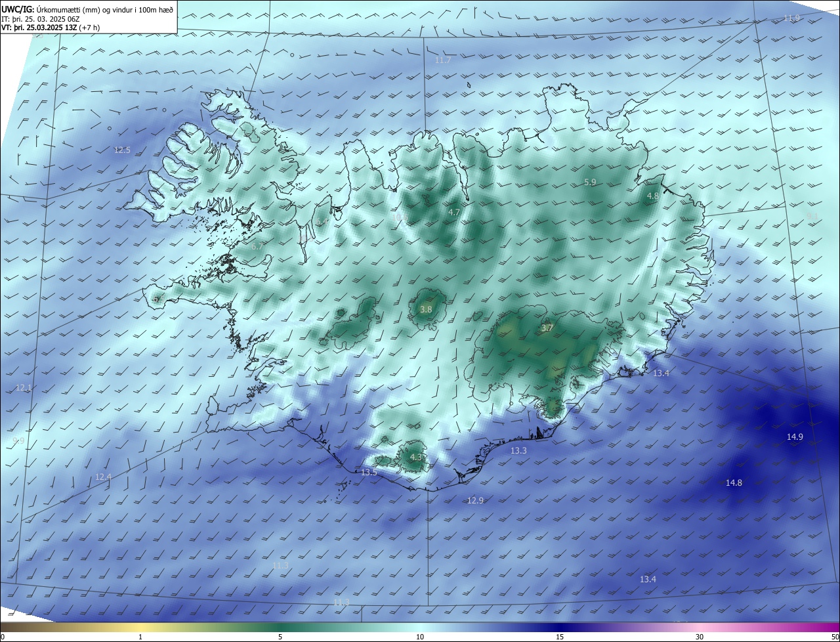
Task: Click the 6.5 value on Snæfellsnes peninsula
Action: click(158, 299)
